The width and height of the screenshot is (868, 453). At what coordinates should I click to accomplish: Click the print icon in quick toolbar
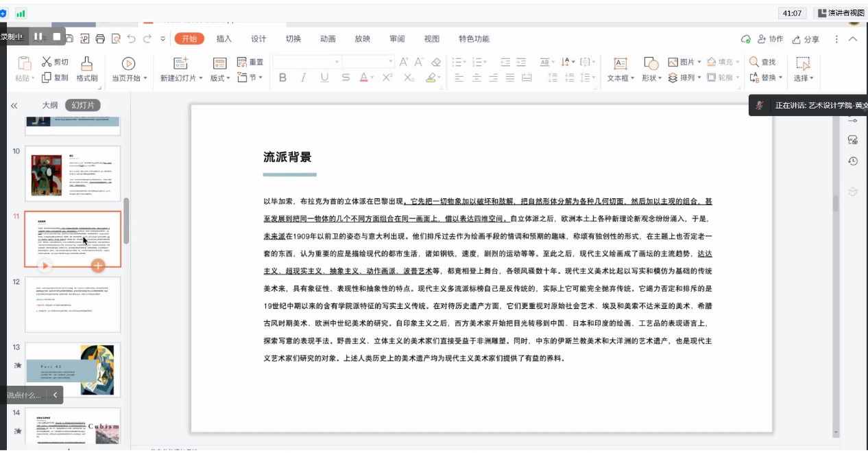coord(100,39)
